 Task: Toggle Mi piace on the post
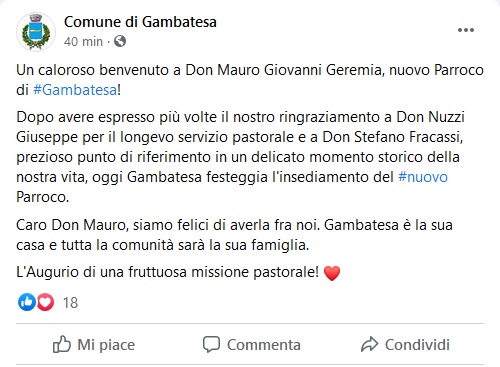94,344
